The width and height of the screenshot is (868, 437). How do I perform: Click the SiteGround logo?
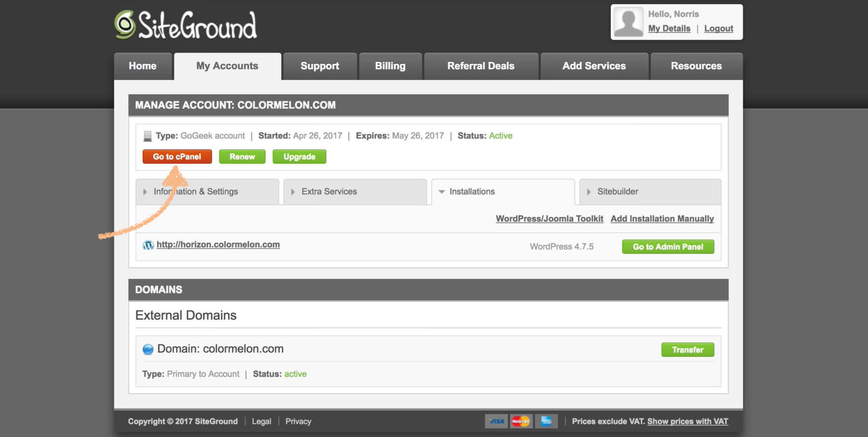(x=185, y=25)
